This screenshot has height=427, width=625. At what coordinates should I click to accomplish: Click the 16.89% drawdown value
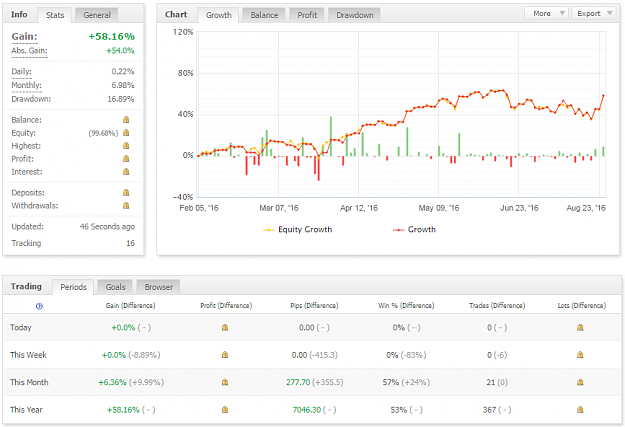coord(121,99)
